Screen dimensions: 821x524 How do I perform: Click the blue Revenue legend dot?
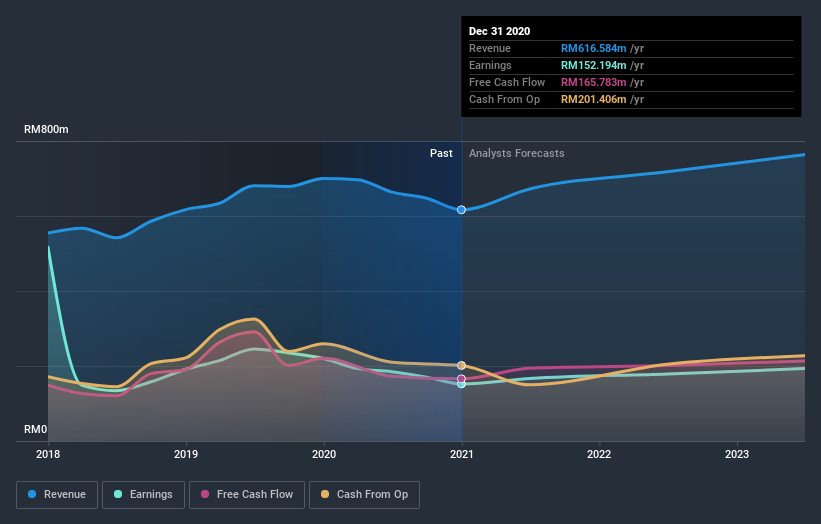pyautogui.click(x=32, y=494)
